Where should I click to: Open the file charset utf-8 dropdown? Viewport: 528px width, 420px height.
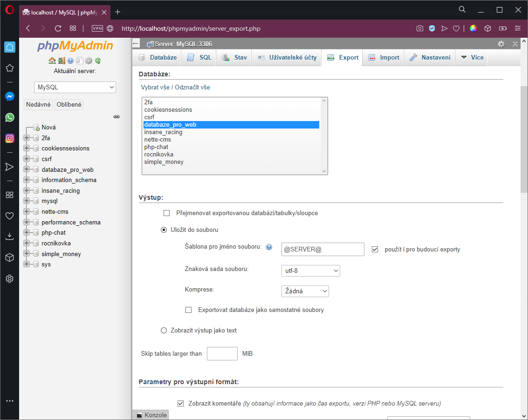310,271
